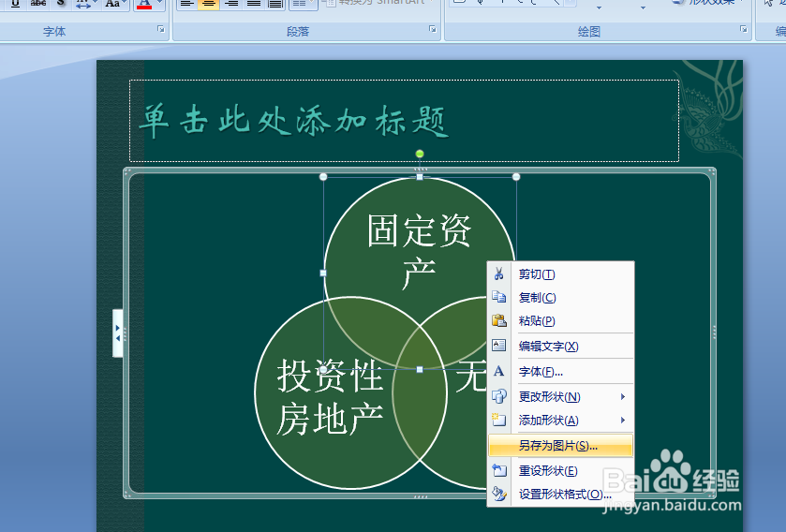Screen dimensions: 786x532
Task: Expand the 添加形状(A) submenu
Action: click(x=560, y=421)
